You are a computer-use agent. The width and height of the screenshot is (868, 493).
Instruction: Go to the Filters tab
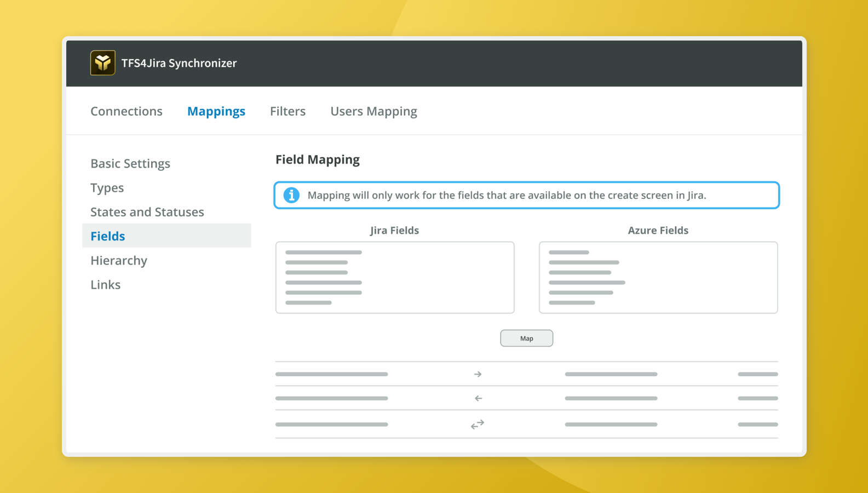[288, 111]
